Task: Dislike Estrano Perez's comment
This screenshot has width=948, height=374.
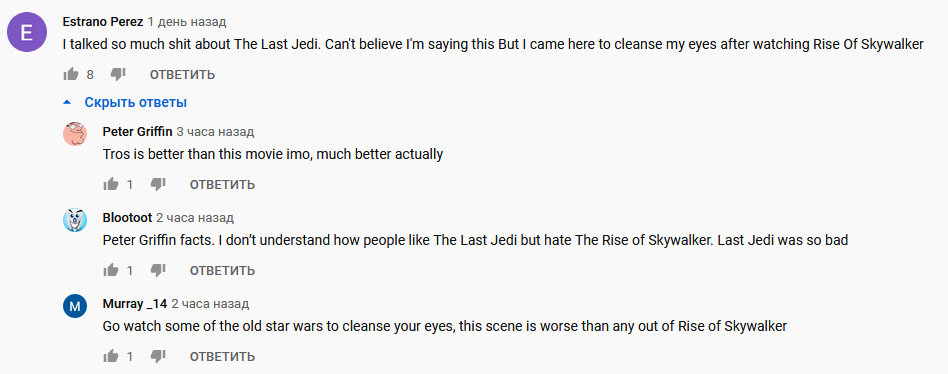Action: pyautogui.click(x=118, y=74)
